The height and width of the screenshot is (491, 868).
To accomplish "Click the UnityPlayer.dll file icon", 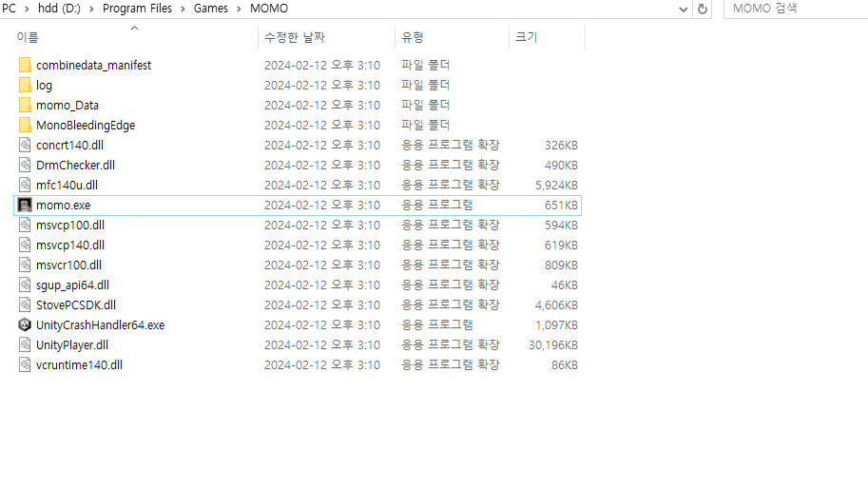I will click(25, 344).
